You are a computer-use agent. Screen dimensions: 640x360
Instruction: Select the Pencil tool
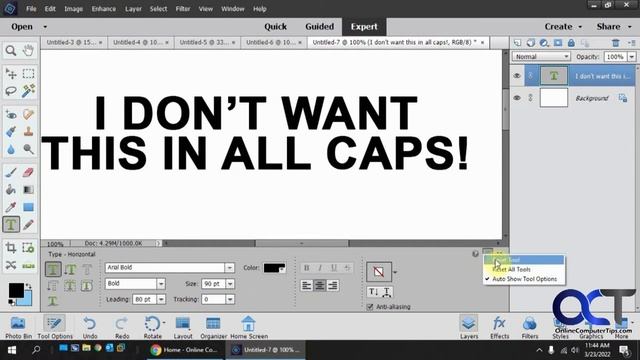coord(28,224)
